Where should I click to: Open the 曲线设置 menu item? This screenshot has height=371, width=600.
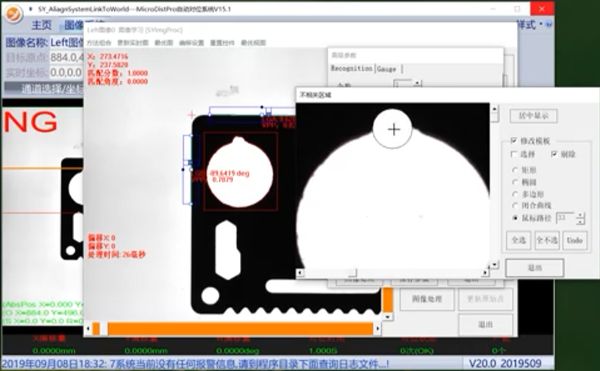point(191,42)
